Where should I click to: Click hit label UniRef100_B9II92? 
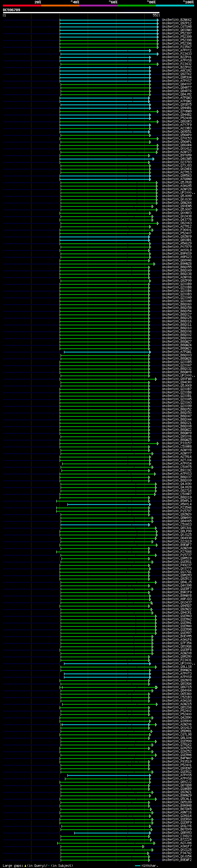[x=177, y=470]
